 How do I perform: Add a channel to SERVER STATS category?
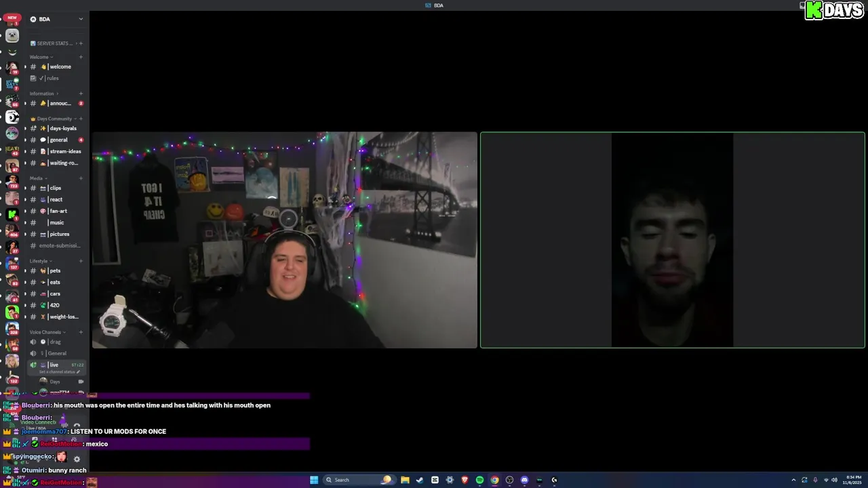point(81,43)
